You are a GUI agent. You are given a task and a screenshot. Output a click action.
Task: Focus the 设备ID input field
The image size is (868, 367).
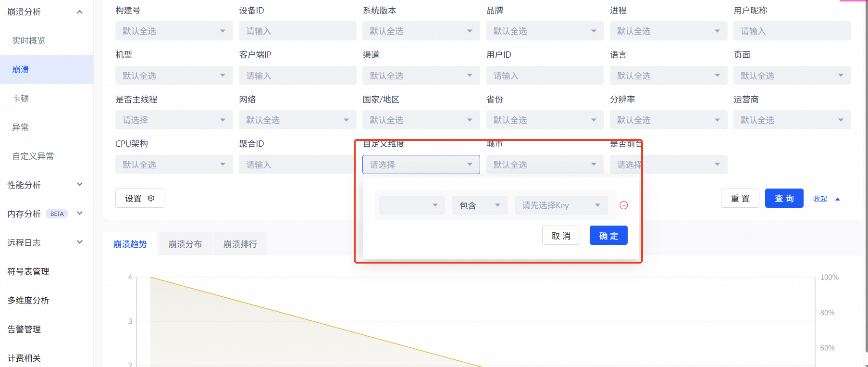(298, 31)
